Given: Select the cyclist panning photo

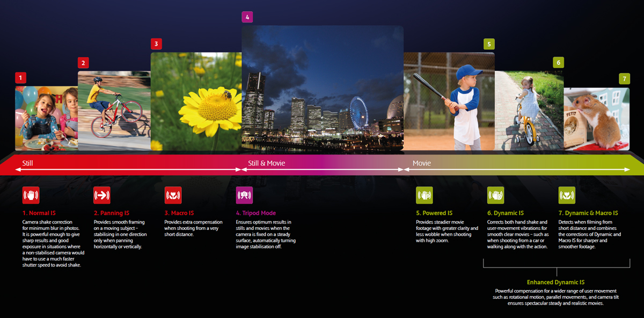Looking at the screenshot, I should point(114,111).
